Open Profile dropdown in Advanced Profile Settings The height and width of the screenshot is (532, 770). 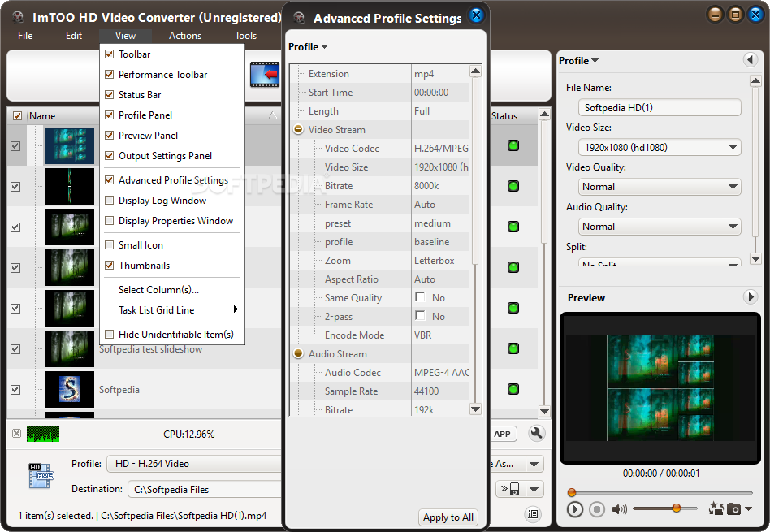[308, 46]
